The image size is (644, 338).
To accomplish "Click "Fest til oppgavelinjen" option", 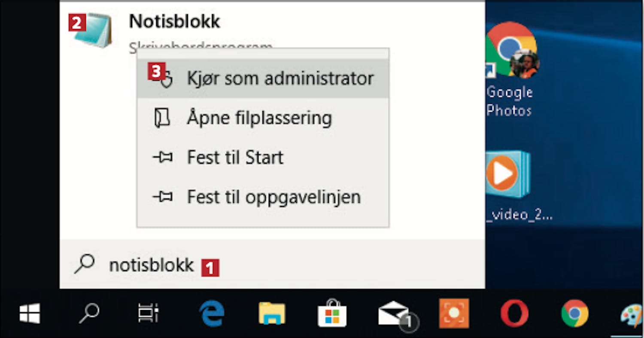I will [263, 197].
